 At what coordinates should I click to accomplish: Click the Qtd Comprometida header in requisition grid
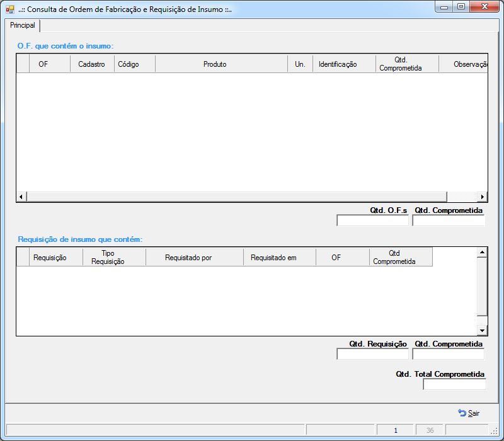[x=401, y=258]
